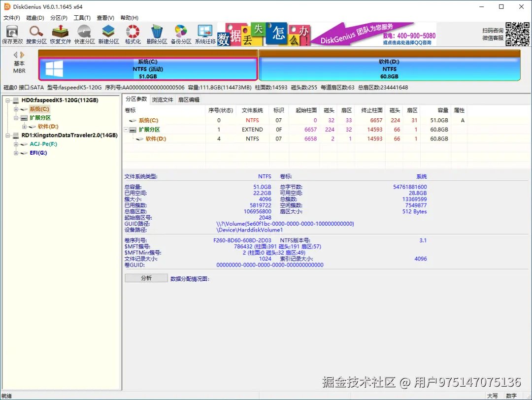Click the System Migration (系统迁移) icon
Viewport: 532px width, 400px height.
tap(205, 34)
